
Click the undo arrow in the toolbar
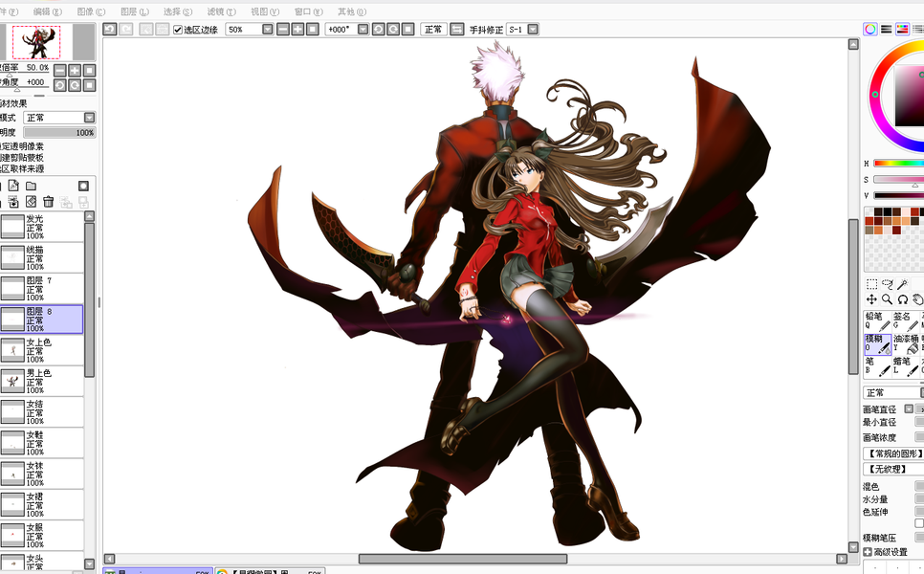(x=110, y=30)
